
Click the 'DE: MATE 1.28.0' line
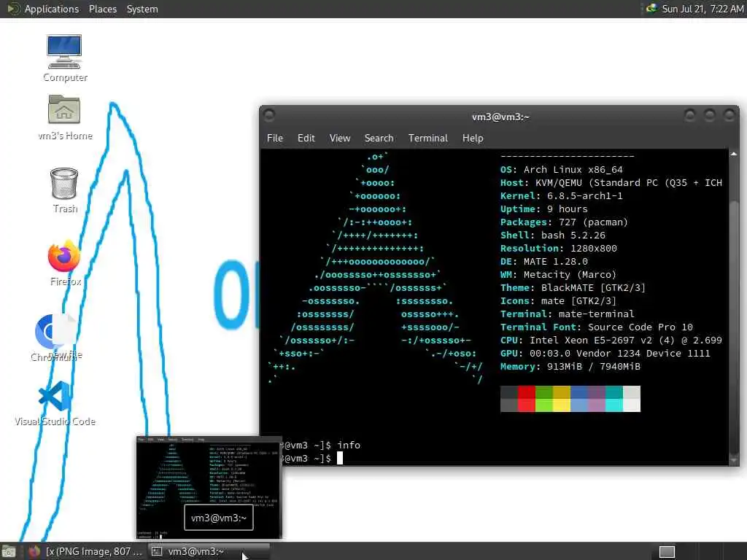click(x=543, y=262)
